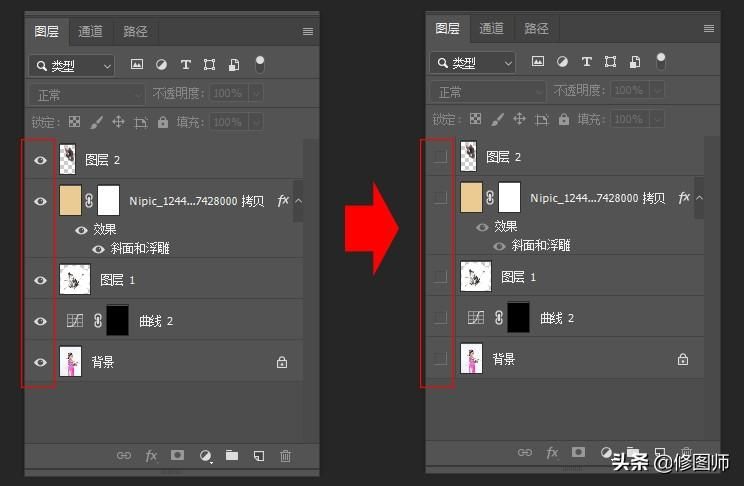Hide 曲线 2 layer in left panel
744x486 pixels.
[x=40, y=321]
